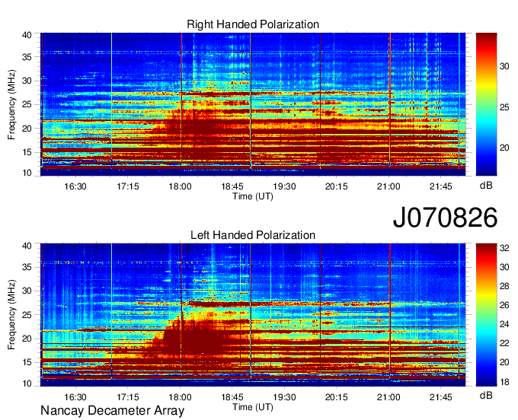Click the 35 MHz tick on Right Handed frequency axis

(27, 57)
